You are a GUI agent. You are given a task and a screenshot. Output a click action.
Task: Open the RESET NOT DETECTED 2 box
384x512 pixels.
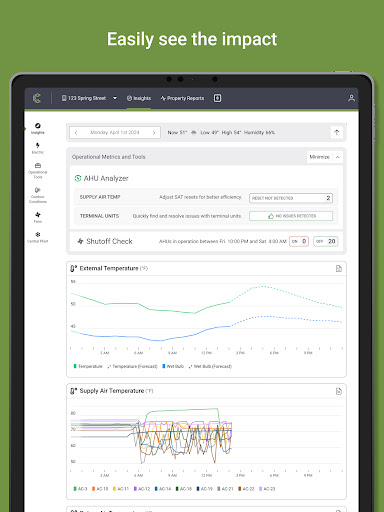tap(291, 198)
